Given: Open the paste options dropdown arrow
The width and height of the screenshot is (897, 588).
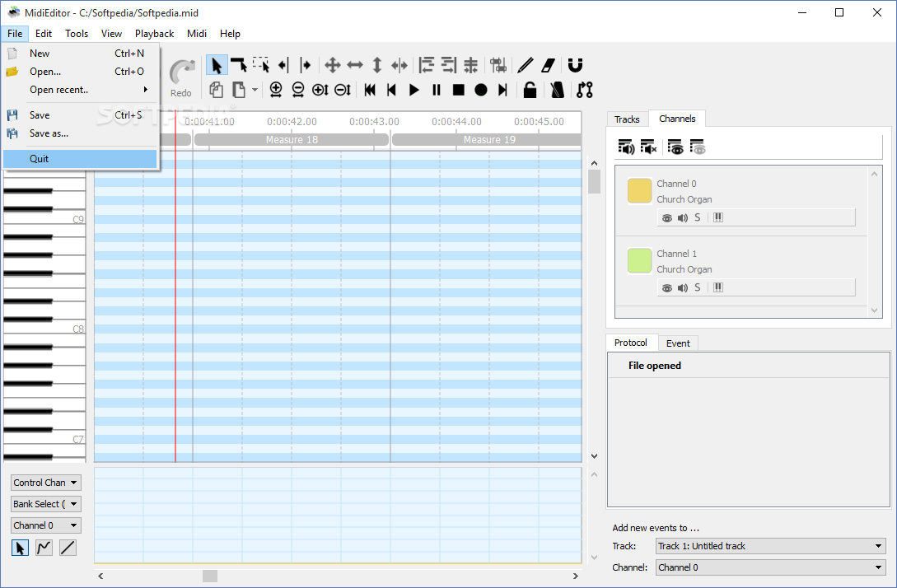Looking at the screenshot, I should point(255,90).
